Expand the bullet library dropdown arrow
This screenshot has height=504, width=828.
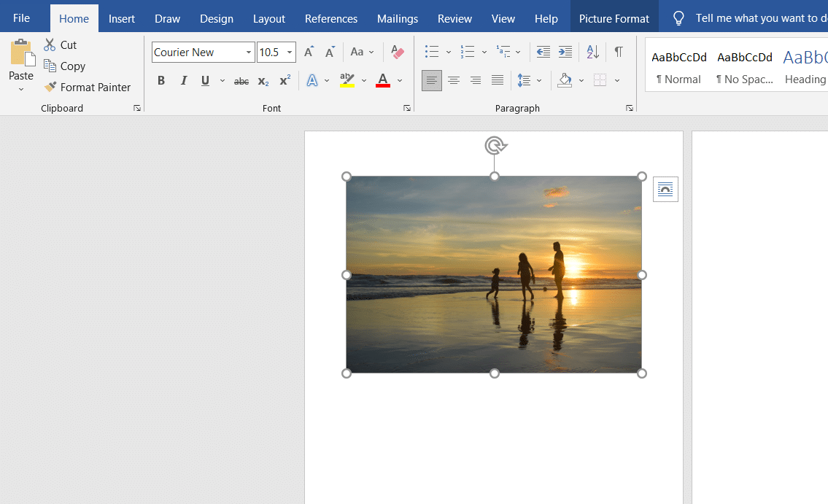[x=449, y=53]
